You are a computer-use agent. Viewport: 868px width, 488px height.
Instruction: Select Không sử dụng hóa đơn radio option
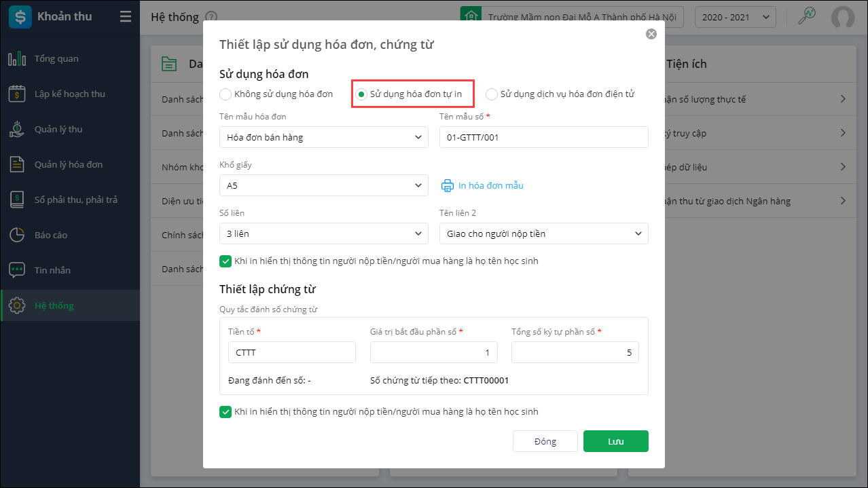[x=225, y=94]
